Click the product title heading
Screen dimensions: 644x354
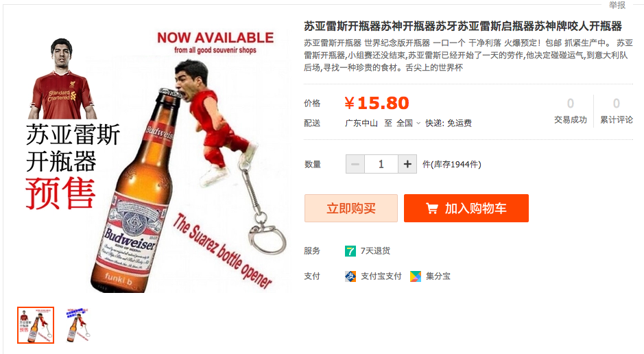(463, 26)
